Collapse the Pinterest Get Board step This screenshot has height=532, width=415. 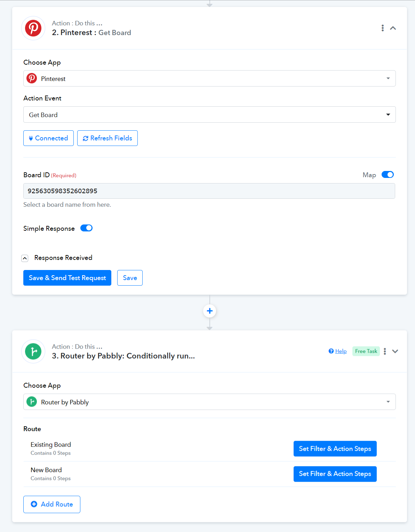tap(393, 28)
